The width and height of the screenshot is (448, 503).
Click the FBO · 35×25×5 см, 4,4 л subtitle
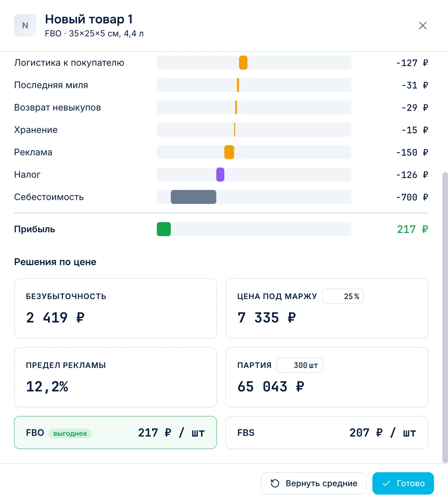[x=94, y=34]
